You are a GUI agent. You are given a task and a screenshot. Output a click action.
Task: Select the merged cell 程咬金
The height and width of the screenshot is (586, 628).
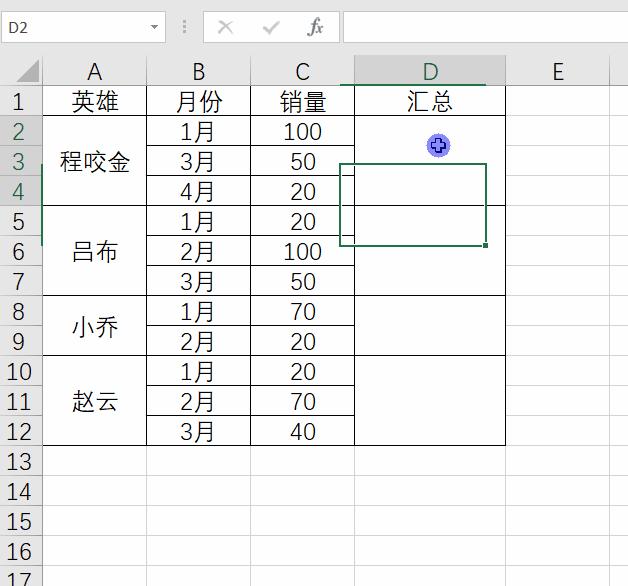[x=95, y=161]
